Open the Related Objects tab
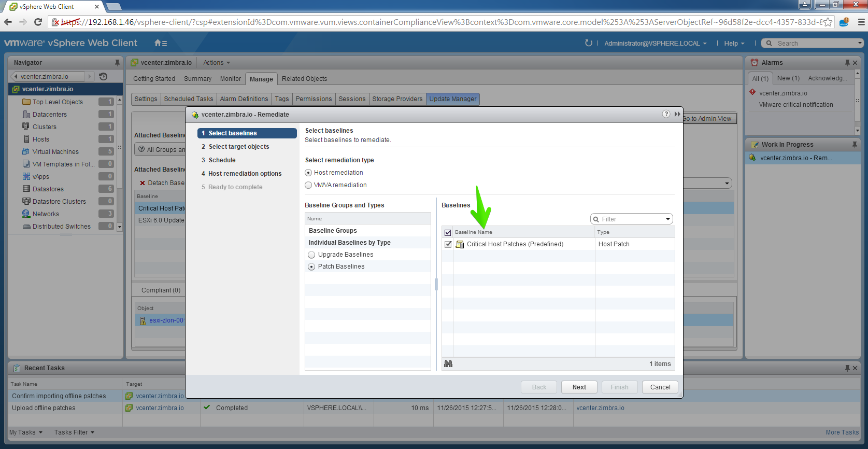Image resolution: width=868 pixels, height=449 pixels. 304,79
